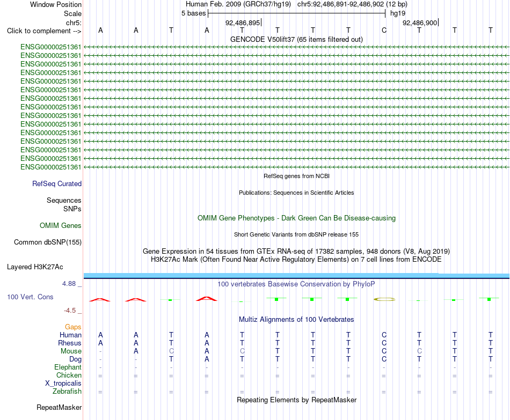Click the C base in the Dog alignment row
510x420 pixels.
pos(384,359)
